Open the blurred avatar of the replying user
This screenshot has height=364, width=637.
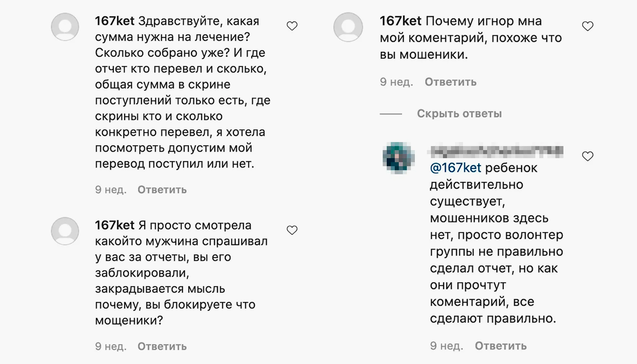[399, 157]
